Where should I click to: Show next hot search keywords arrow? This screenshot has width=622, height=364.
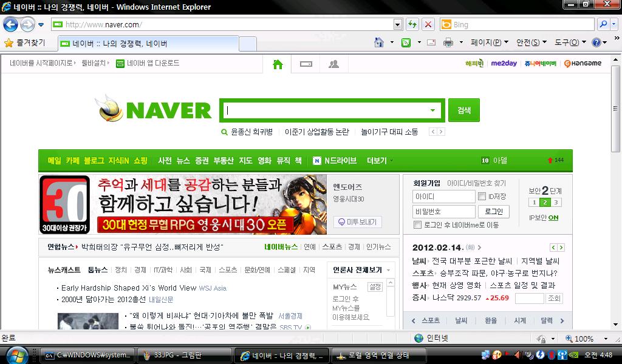pos(441,132)
